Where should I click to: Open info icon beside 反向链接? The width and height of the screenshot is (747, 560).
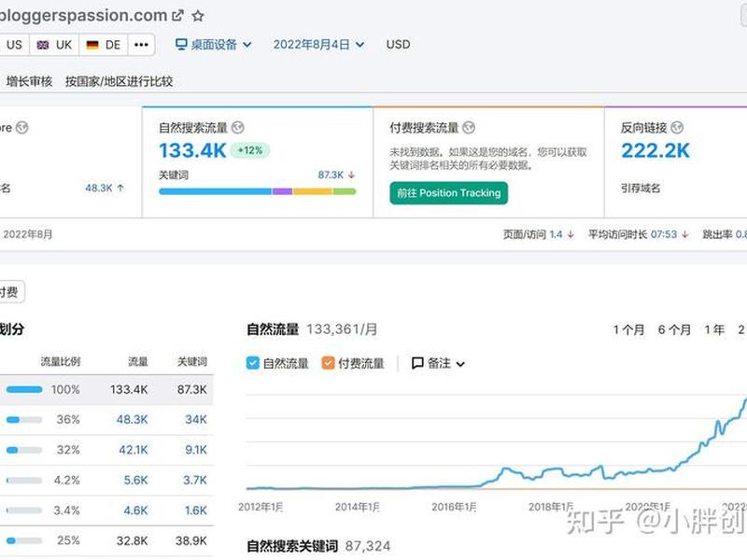[x=677, y=128]
